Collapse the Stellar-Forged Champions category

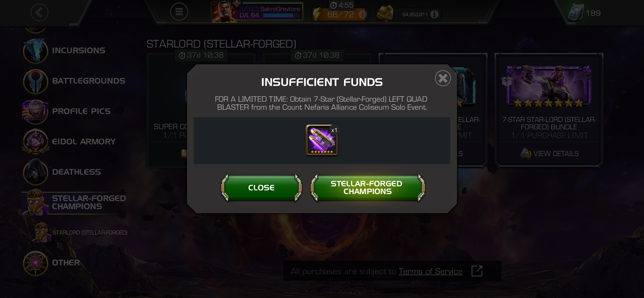tap(74, 202)
